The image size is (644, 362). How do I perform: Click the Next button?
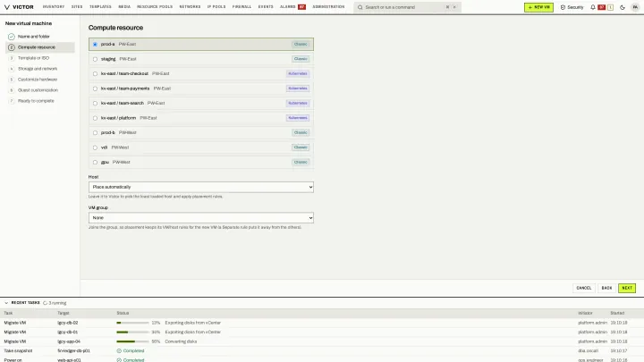627,288
